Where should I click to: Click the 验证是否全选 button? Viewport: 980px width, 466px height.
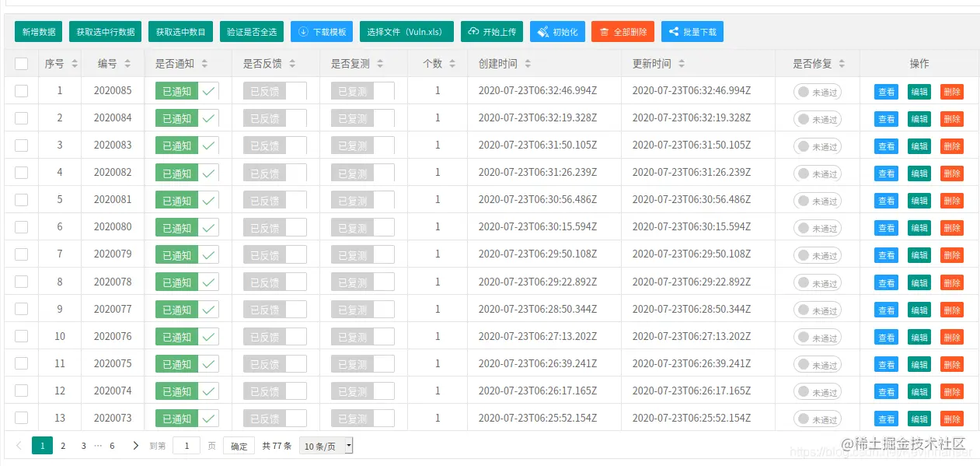click(252, 32)
